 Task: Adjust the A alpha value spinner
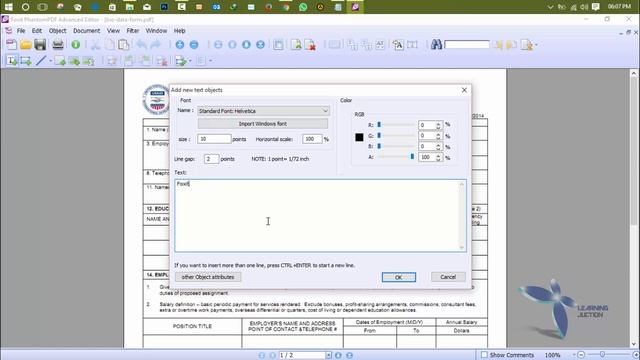[438, 157]
